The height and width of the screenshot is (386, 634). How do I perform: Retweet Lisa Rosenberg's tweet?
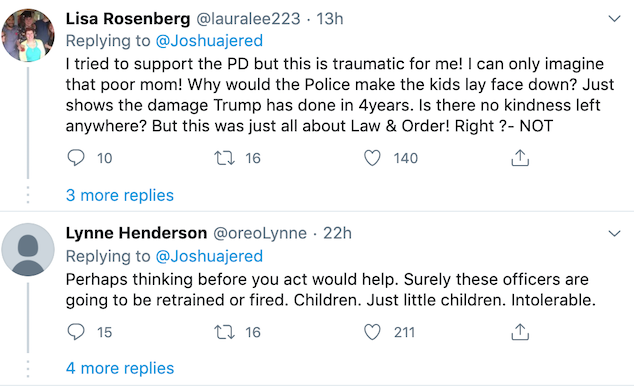pyautogui.click(x=224, y=158)
